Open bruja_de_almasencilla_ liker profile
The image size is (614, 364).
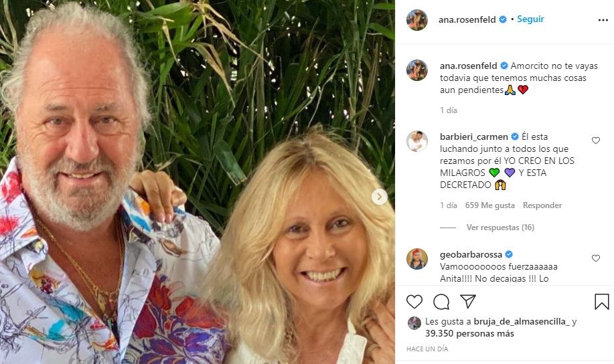point(521,322)
